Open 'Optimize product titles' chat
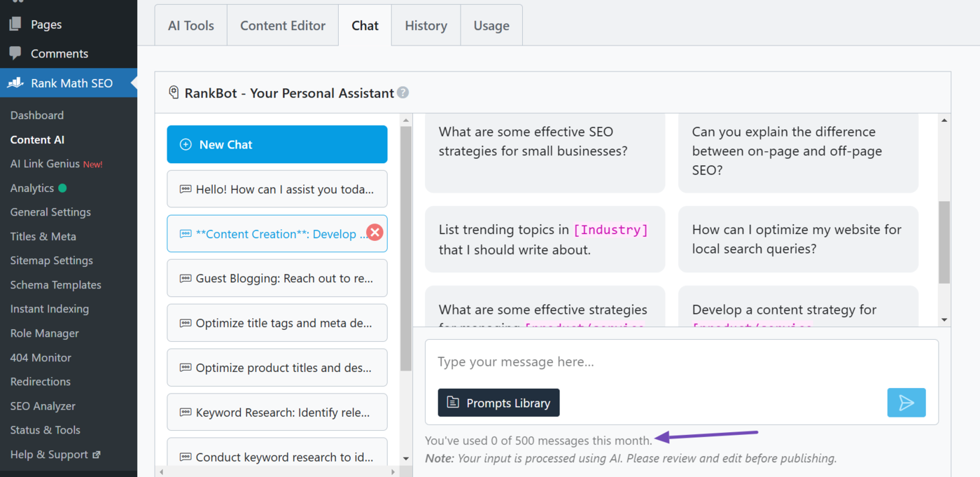This screenshot has height=477, width=980. (277, 368)
